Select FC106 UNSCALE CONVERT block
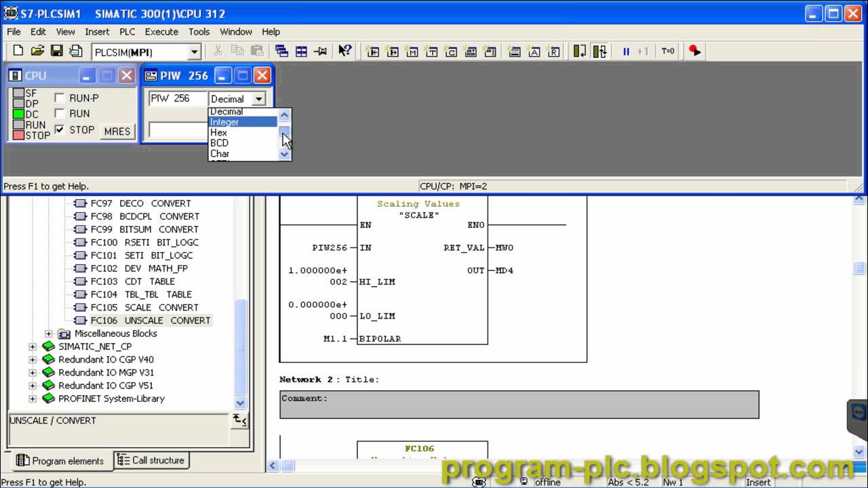Image resolution: width=868 pixels, height=488 pixels. click(x=151, y=321)
